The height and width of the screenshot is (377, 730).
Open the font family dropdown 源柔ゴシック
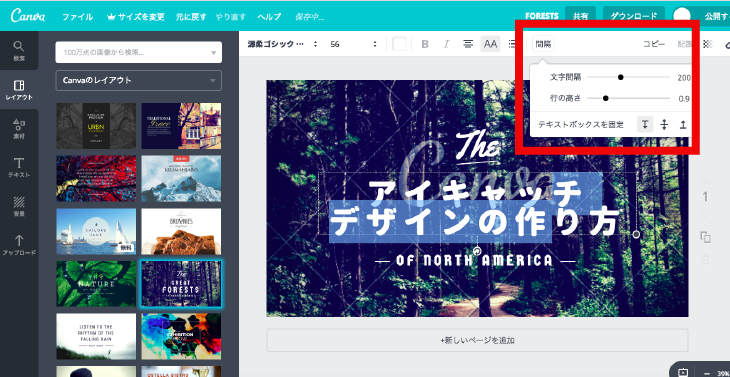click(x=282, y=44)
